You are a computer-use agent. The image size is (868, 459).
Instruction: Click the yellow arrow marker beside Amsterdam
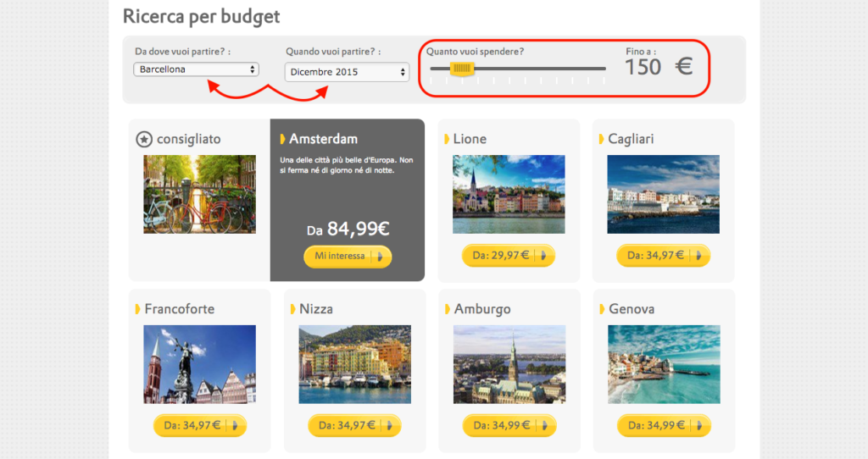click(x=282, y=139)
